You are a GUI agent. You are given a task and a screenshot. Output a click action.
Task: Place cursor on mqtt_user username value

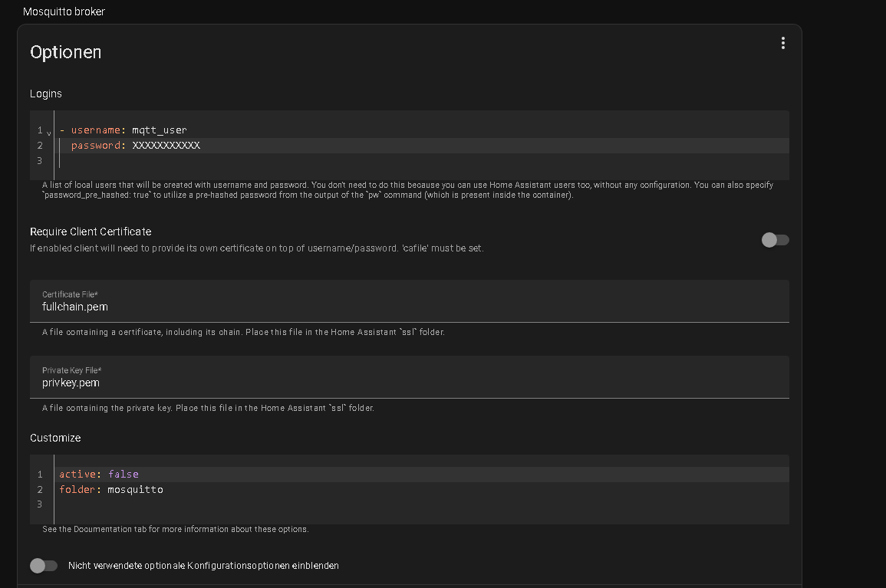(x=160, y=130)
